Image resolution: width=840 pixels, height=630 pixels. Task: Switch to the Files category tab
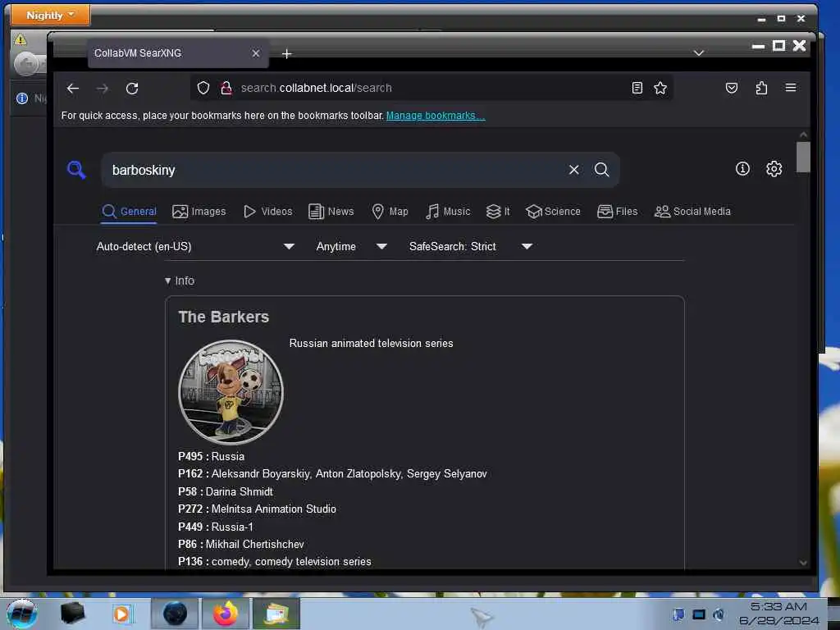tap(617, 212)
